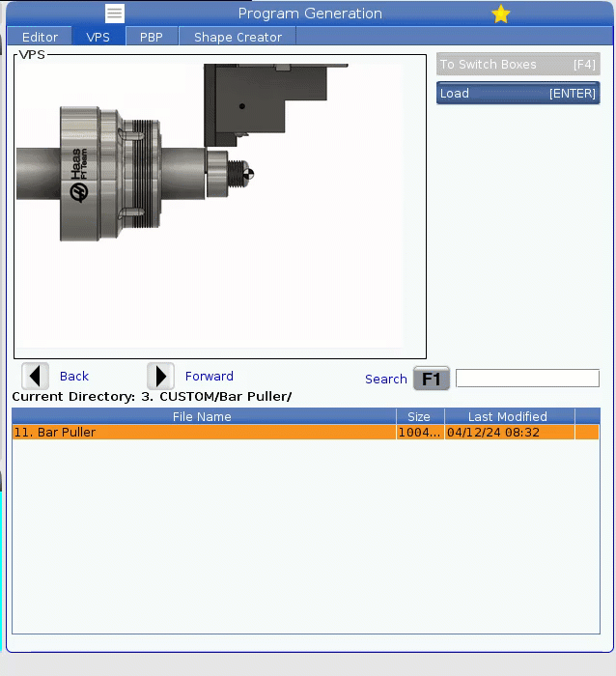Image resolution: width=616 pixels, height=676 pixels.
Task: Click the yellow star favorite icon
Action: [x=500, y=14]
